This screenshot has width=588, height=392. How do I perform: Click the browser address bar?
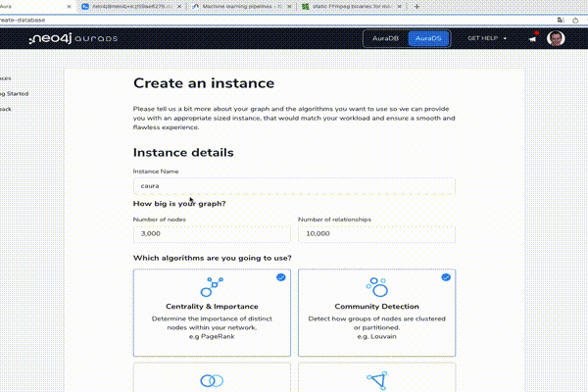click(273, 20)
